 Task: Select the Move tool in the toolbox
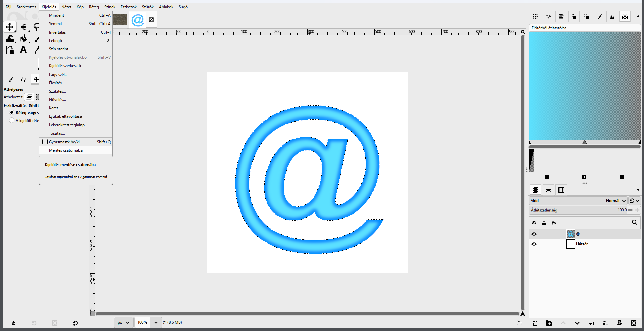[10, 27]
